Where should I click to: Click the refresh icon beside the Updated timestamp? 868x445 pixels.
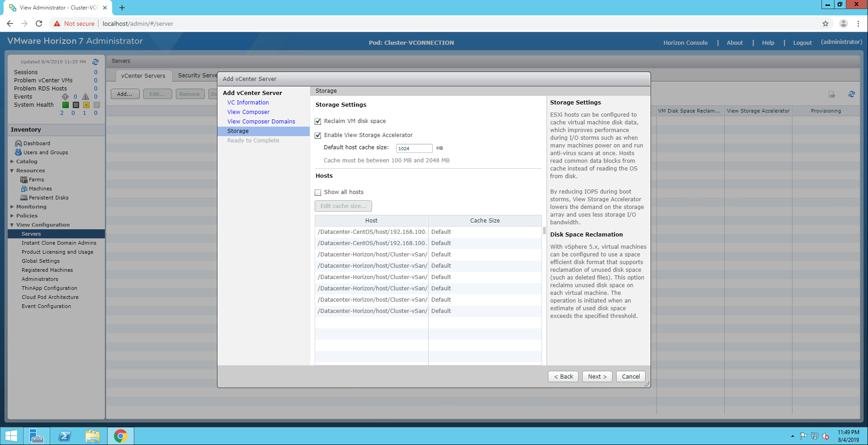tap(95, 62)
